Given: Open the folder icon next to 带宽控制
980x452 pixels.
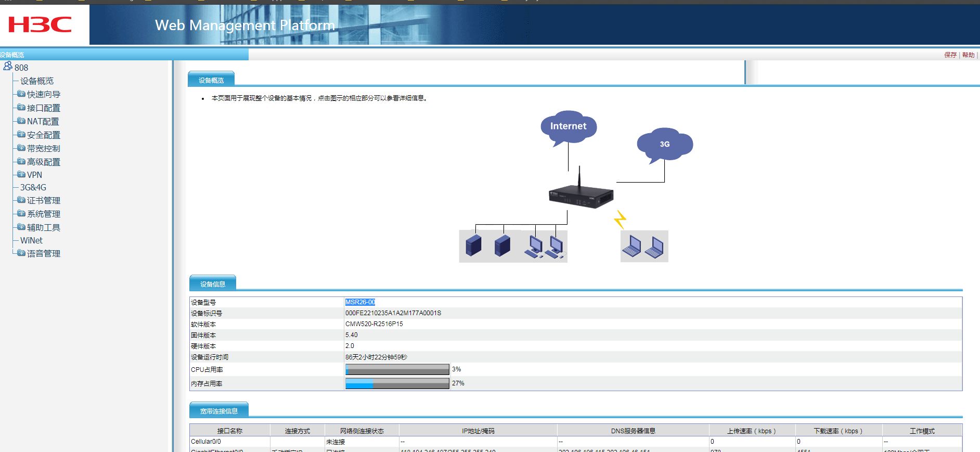Looking at the screenshot, I should (21, 148).
